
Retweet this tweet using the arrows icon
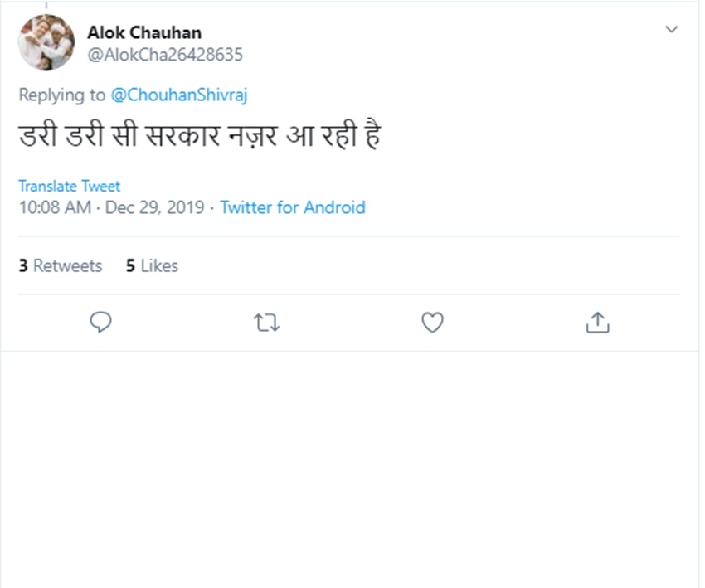(x=266, y=323)
